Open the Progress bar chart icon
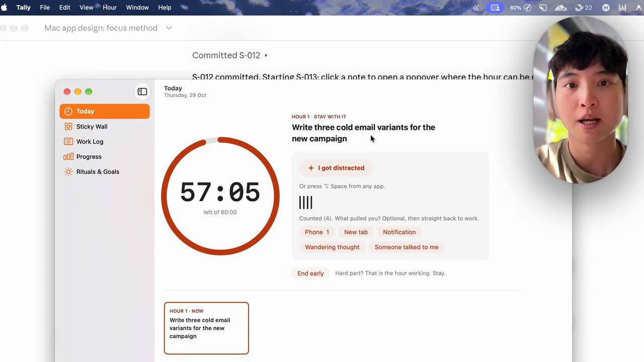Screen dimensions: 644x362 pos(68,157)
